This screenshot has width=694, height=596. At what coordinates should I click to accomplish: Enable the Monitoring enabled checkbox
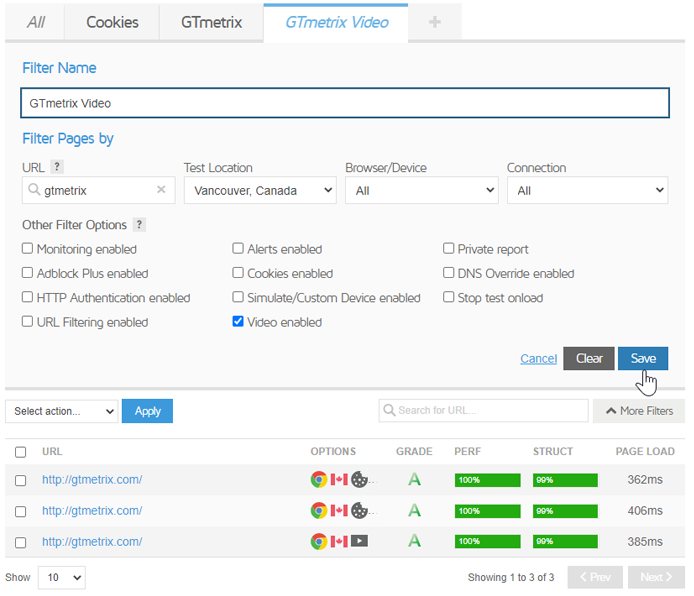(27, 248)
